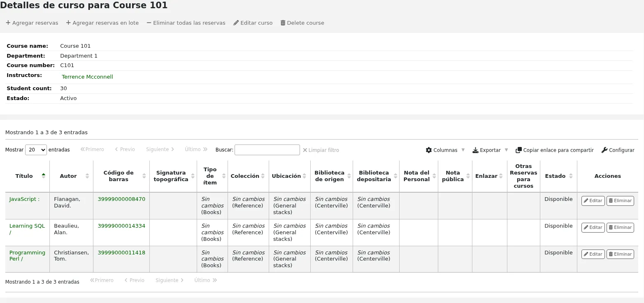Click Delete course trash button
The height and width of the screenshot is (303, 644).
tap(302, 23)
